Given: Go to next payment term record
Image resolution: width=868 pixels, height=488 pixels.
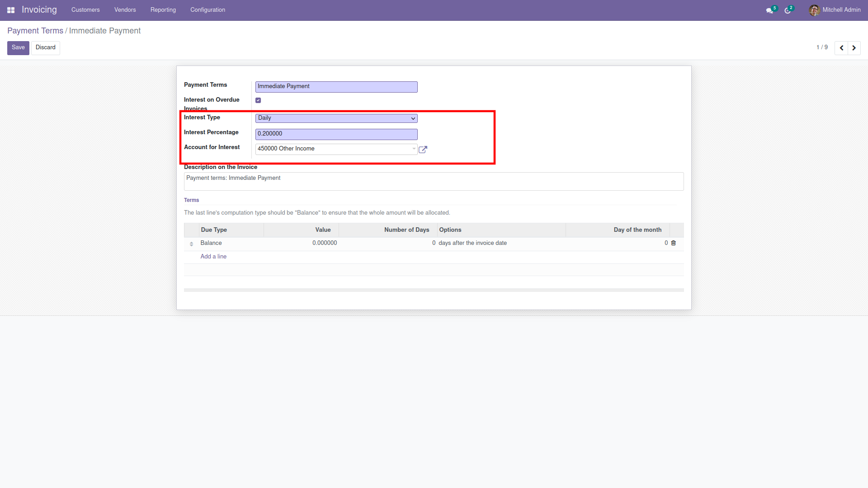Looking at the screenshot, I should [x=854, y=48].
